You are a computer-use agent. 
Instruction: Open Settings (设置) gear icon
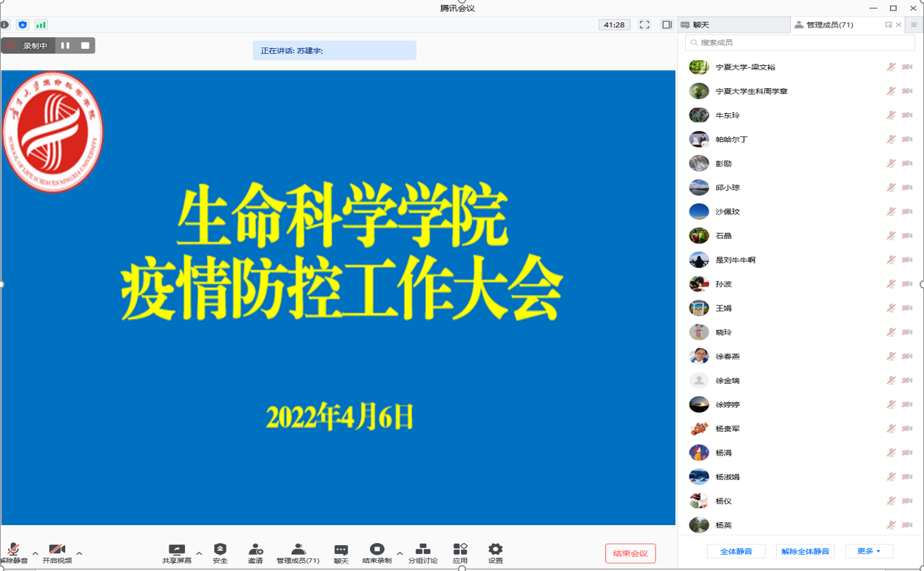[495, 550]
